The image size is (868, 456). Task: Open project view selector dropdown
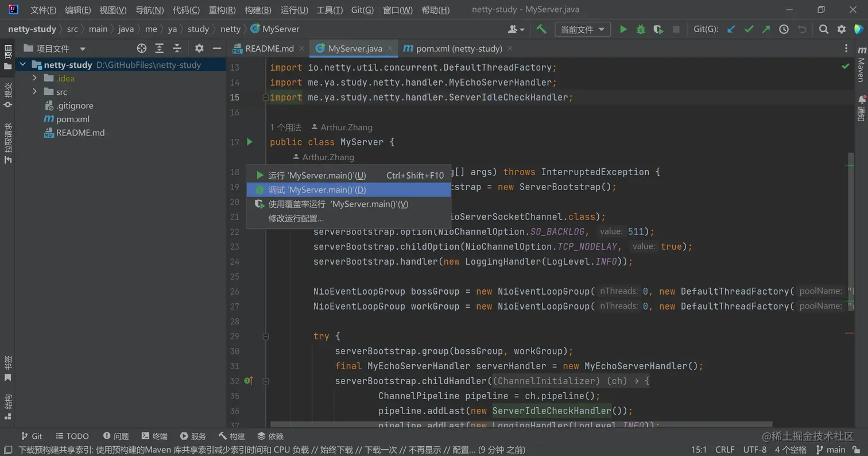coord(82,49)
